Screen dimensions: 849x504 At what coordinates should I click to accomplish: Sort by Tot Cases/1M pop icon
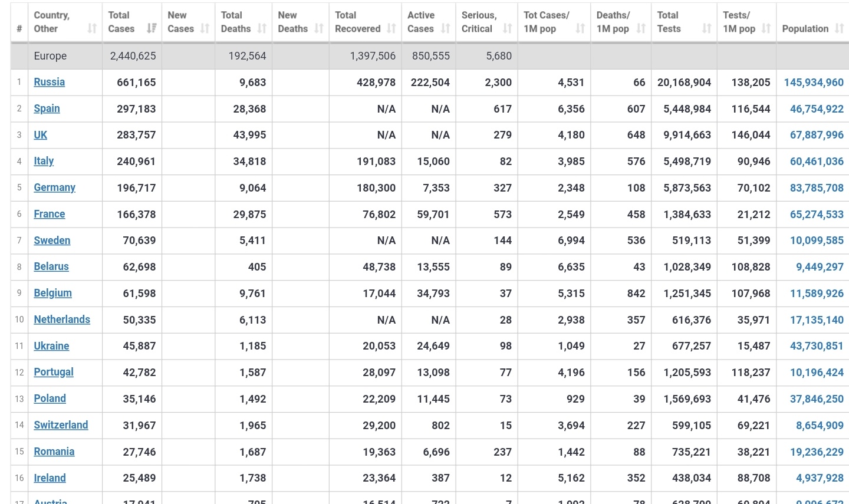(580, 28)
